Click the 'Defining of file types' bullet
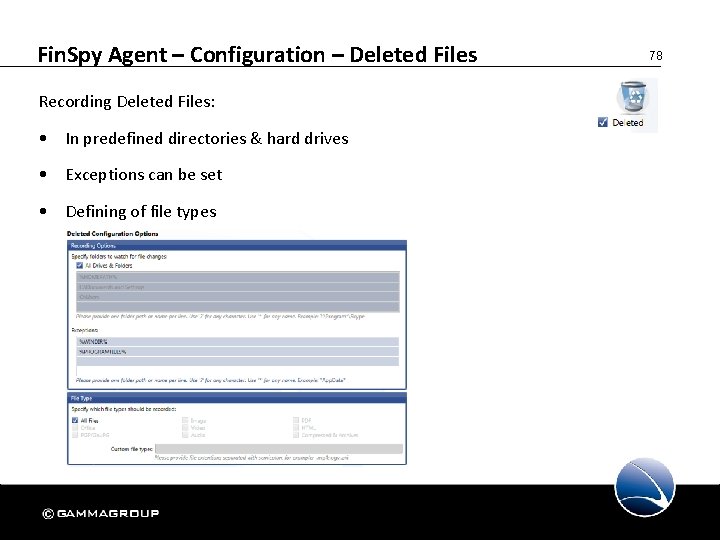 (141, 212)
